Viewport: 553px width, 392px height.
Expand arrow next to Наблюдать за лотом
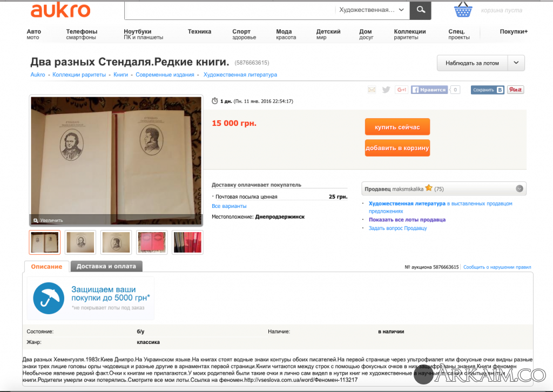[x=516, y=63]
